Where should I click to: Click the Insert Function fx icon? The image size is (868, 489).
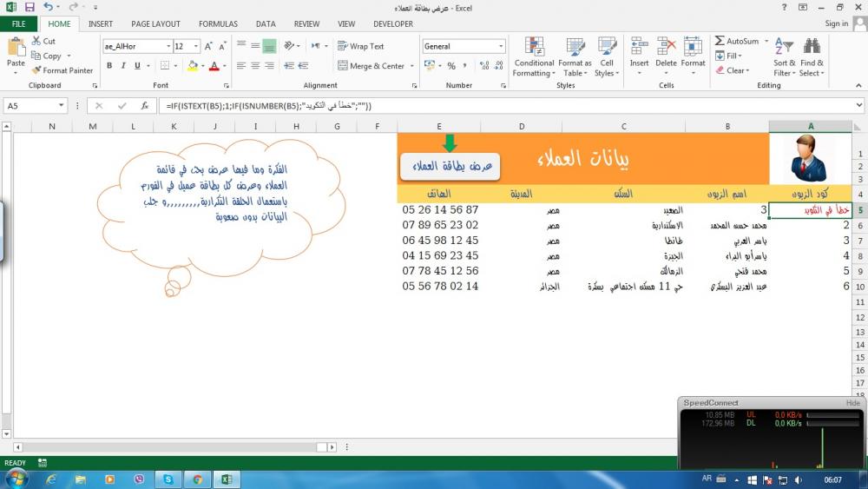[x=144, y=105]
